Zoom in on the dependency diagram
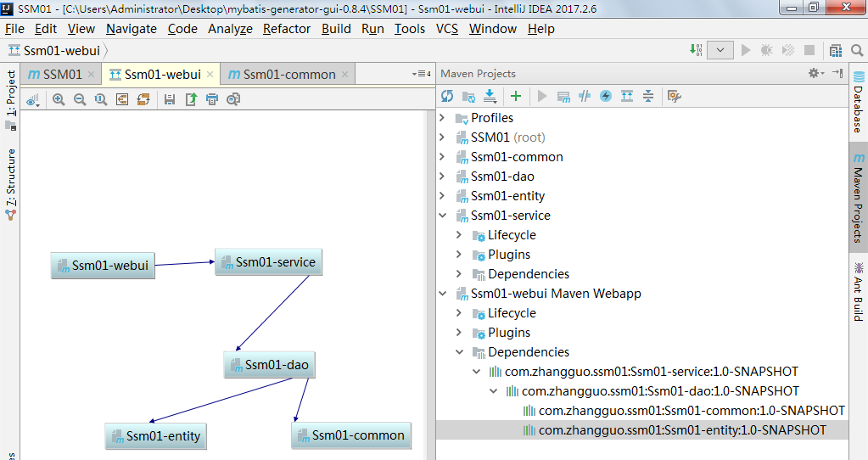 pyautogui.click(x=59, y=99)
